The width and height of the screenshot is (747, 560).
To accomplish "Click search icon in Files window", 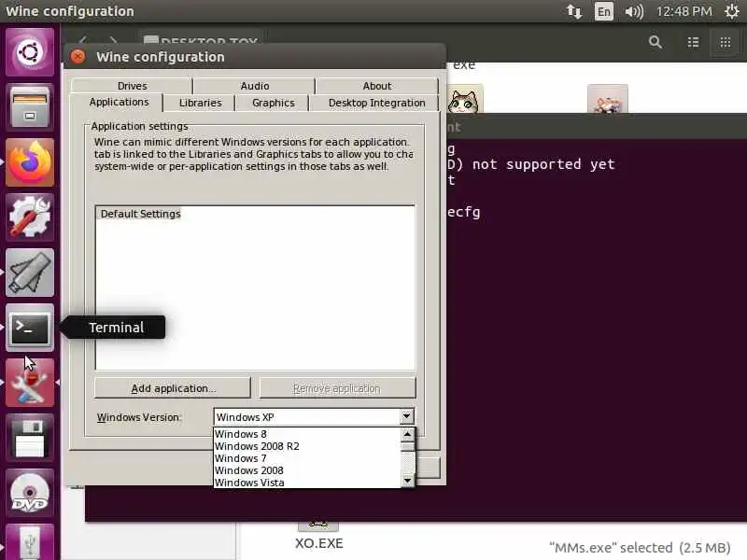I will [655, 42].
